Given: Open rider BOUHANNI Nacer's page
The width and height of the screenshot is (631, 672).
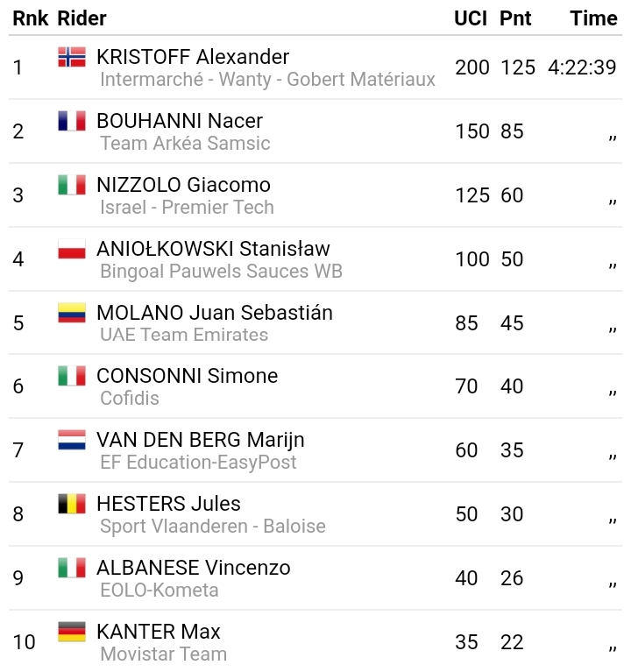Looking at the screenshot, I should point(180,121).
